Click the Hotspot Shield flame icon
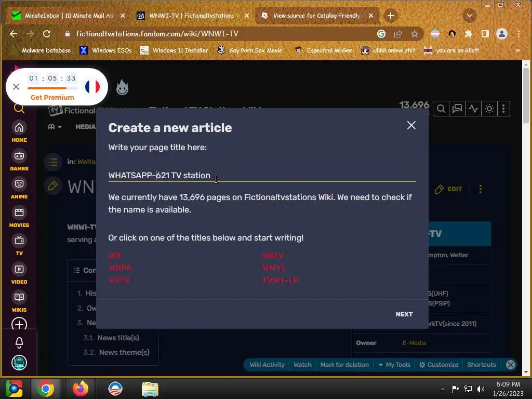532x399 pixels. [122, 87]
